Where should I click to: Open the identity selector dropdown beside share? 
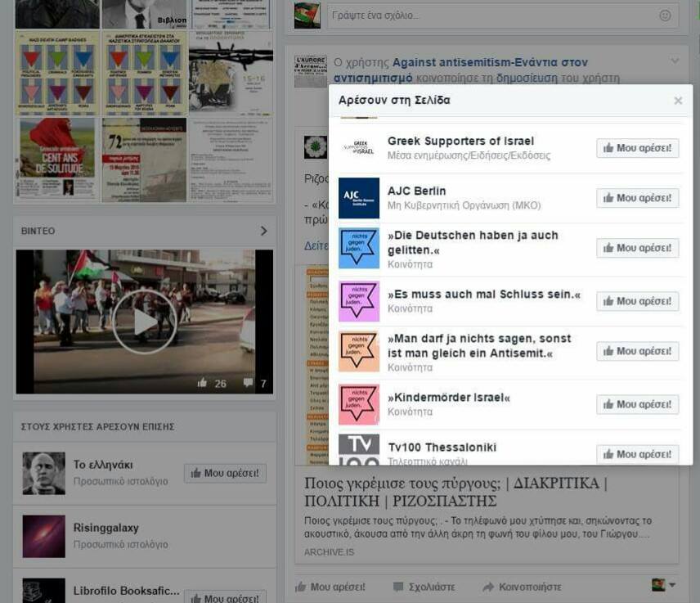tap(663, 585)
